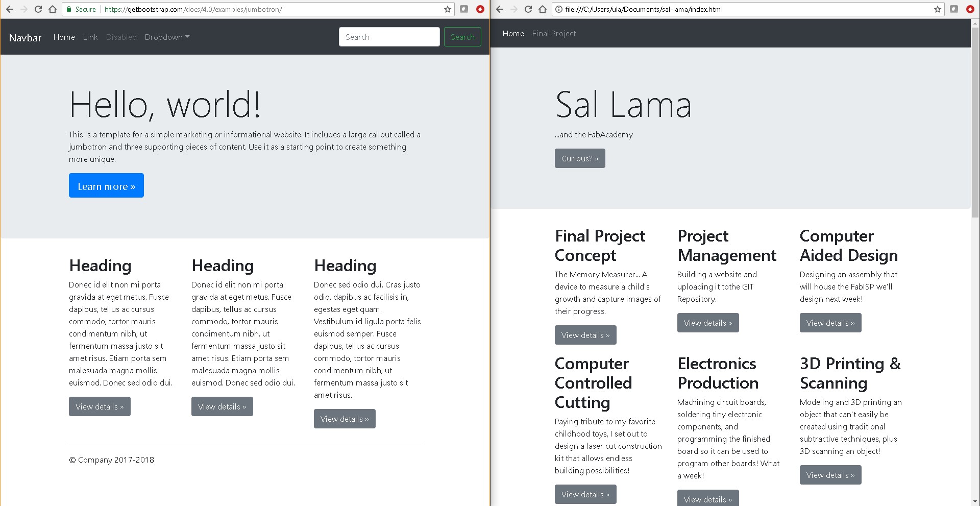Image resolution: width=980 pixels, height=506 pixels.
Task: Click the 'Hello, world!' heading
Action: [165, 105]
